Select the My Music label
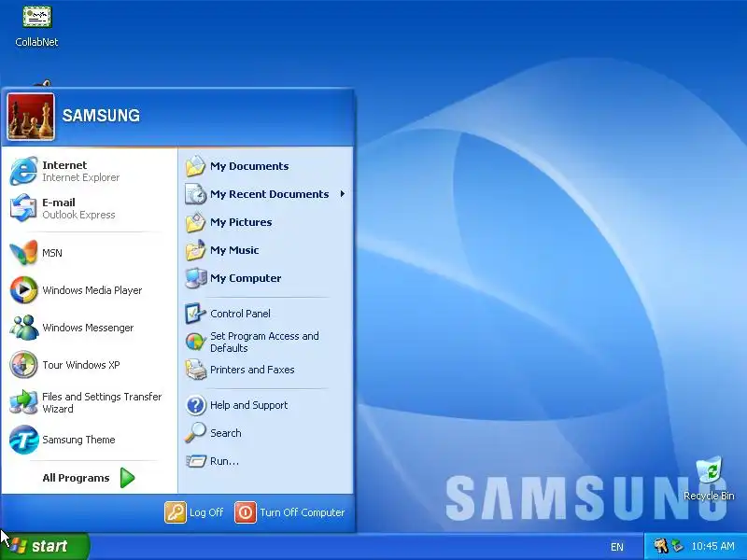The height and width of the screenshot is (560, 747). (x=234, y=250)
